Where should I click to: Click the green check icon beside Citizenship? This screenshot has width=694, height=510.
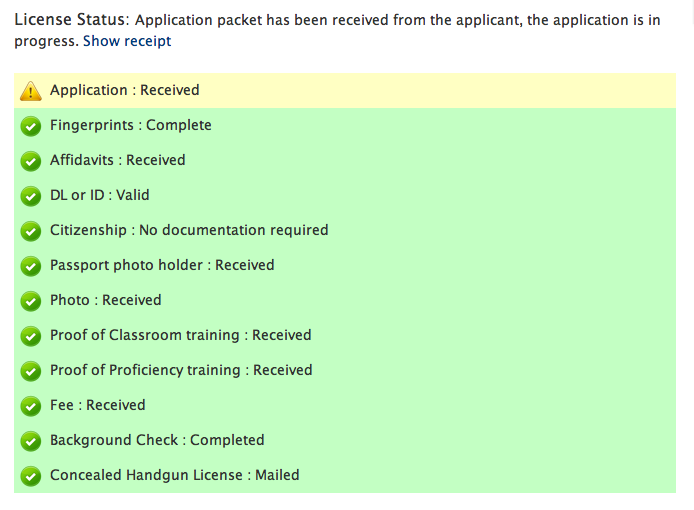(x=31, y=231)
